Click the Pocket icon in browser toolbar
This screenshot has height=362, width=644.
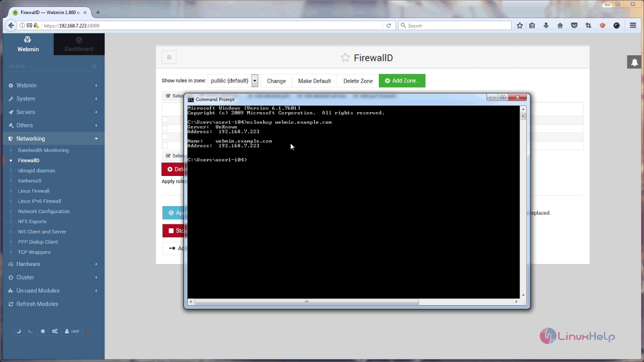point(574,26)
